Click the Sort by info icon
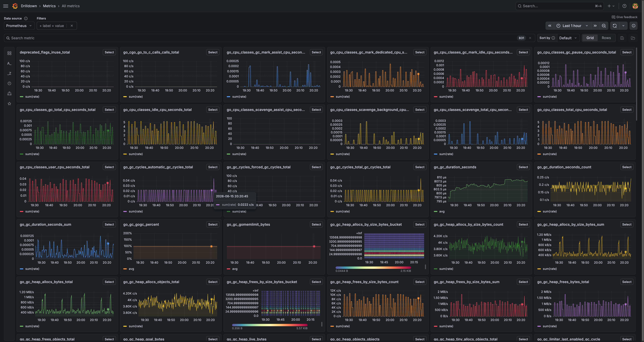Viewport: 644px width, 342px height. tap(553, 38)
